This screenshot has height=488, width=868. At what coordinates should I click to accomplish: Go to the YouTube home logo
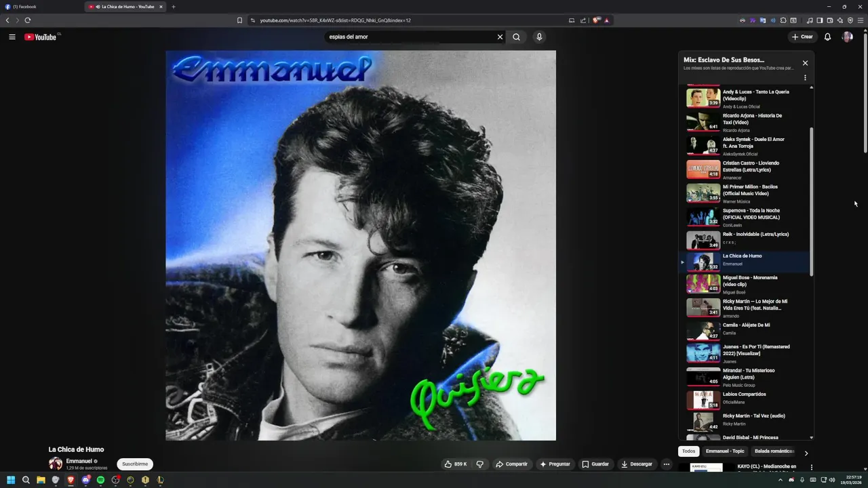pos(41,37)
